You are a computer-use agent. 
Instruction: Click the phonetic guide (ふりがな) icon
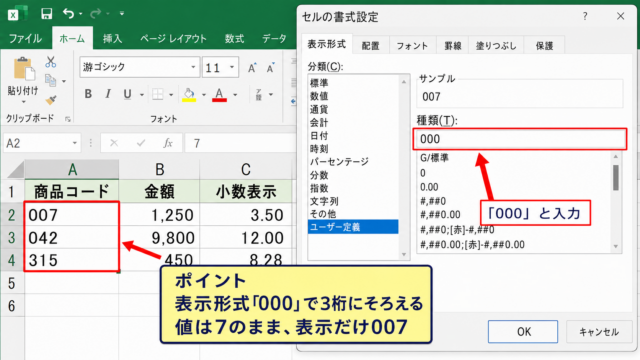(259, 95)
